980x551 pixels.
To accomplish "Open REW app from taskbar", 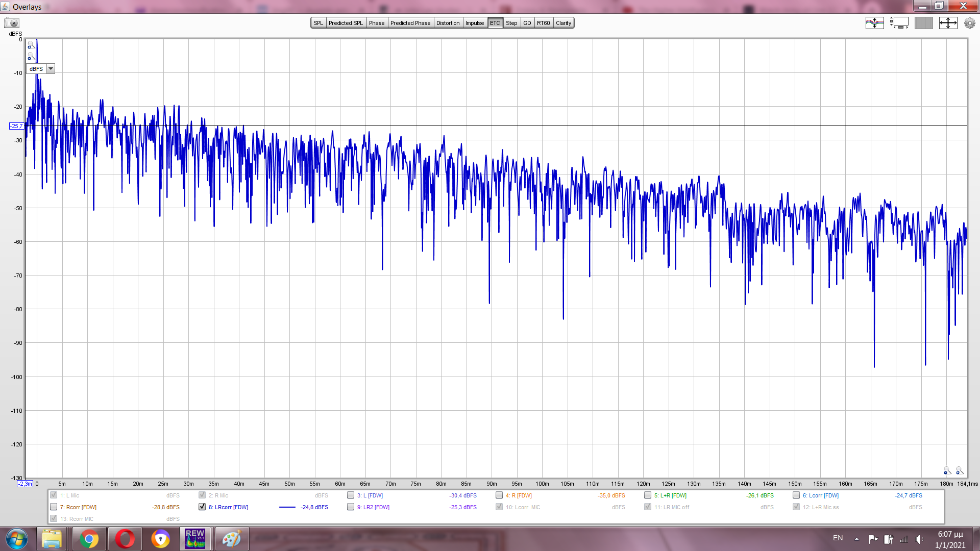I will pyautogui.click(x=195, y=538).
